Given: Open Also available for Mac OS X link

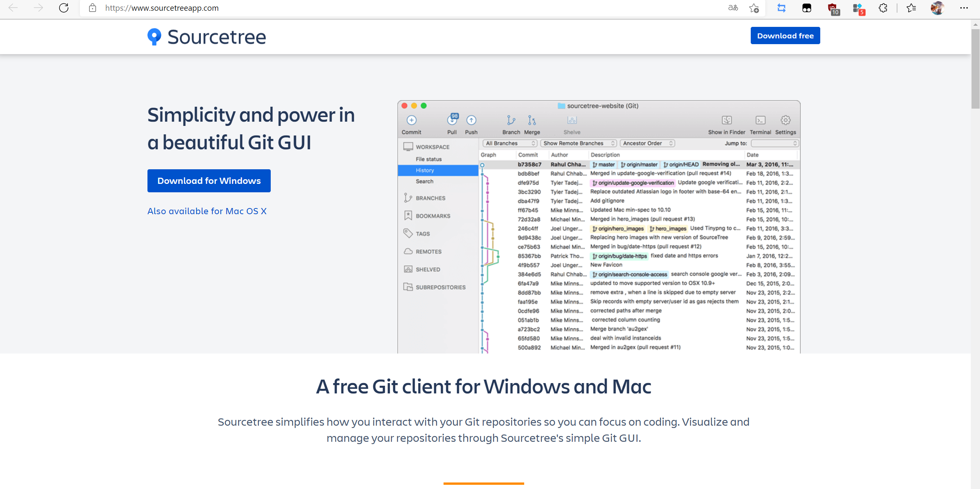Looking at the screenshot, I should click(x=207, y=211).
